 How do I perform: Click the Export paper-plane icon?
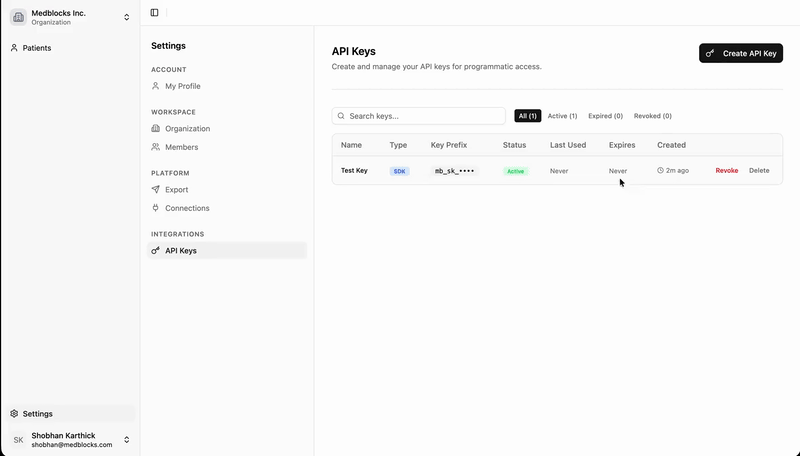click(x=156, y=189)
